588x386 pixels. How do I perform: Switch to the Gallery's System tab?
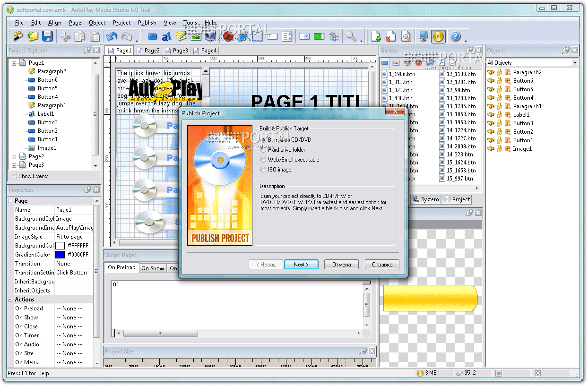(425, 199)
